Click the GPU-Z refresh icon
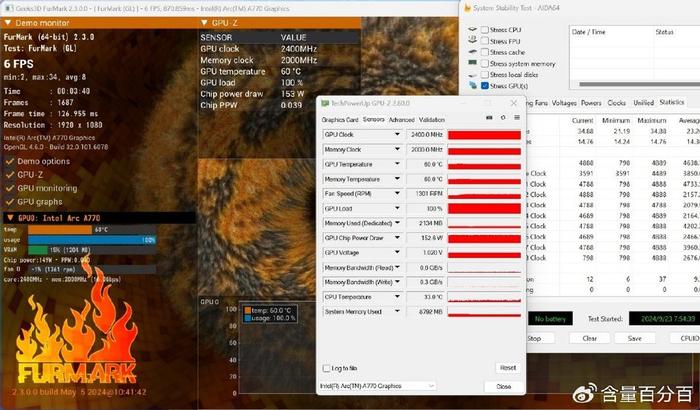700x410 pixels. coord(503,117)
